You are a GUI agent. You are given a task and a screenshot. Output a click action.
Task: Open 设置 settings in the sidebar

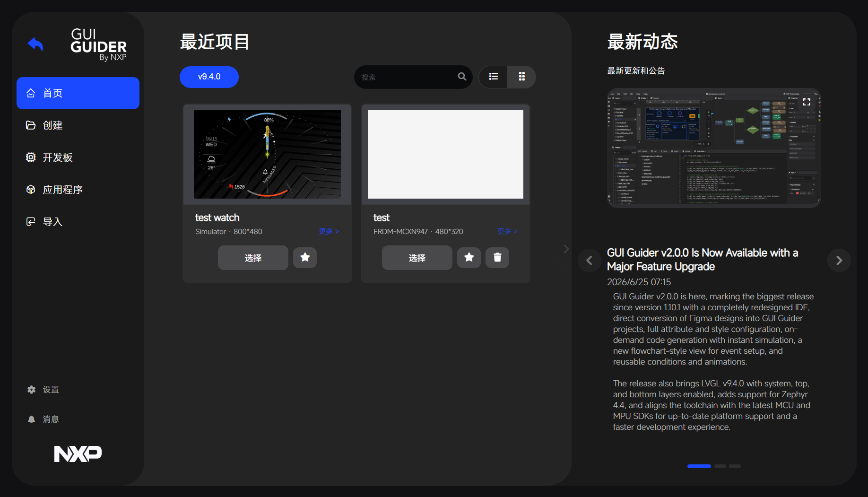click(43, 390)
